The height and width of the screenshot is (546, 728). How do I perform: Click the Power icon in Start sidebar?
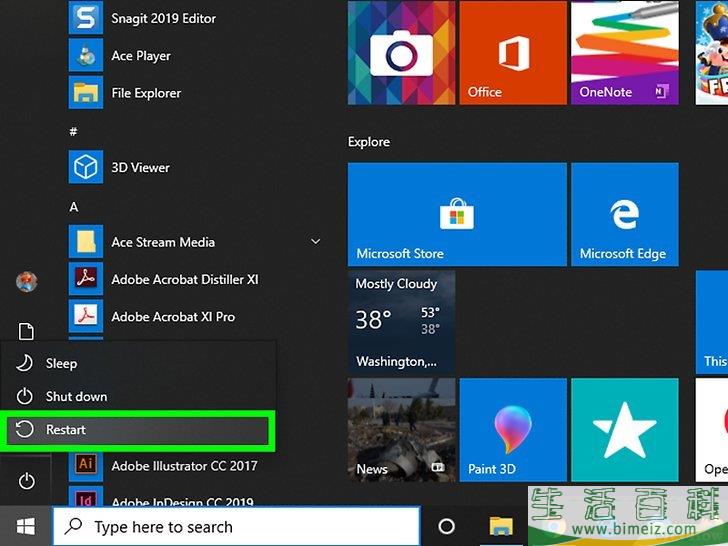[x=27, y=482]
